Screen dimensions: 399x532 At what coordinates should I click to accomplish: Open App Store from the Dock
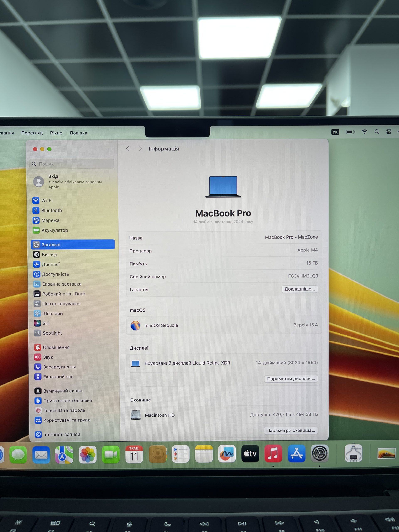click(297, 453)
